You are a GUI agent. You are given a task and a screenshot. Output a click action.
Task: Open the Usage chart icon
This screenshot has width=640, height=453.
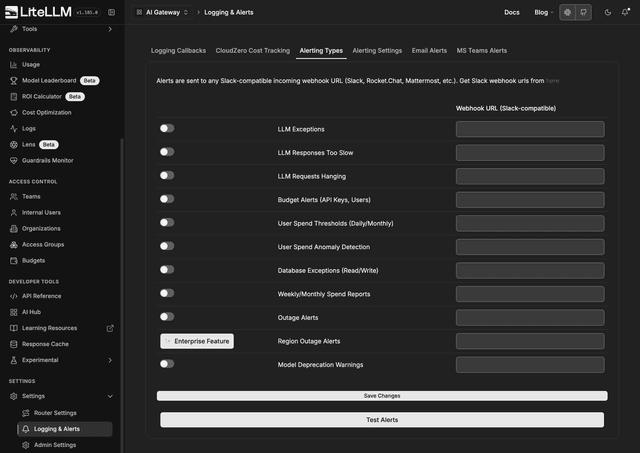13,64
